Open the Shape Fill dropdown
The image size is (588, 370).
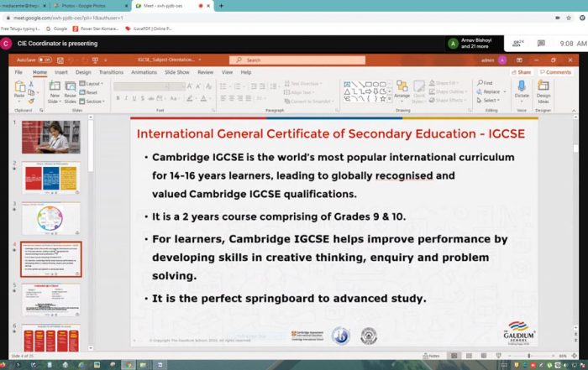click(444, 83)
